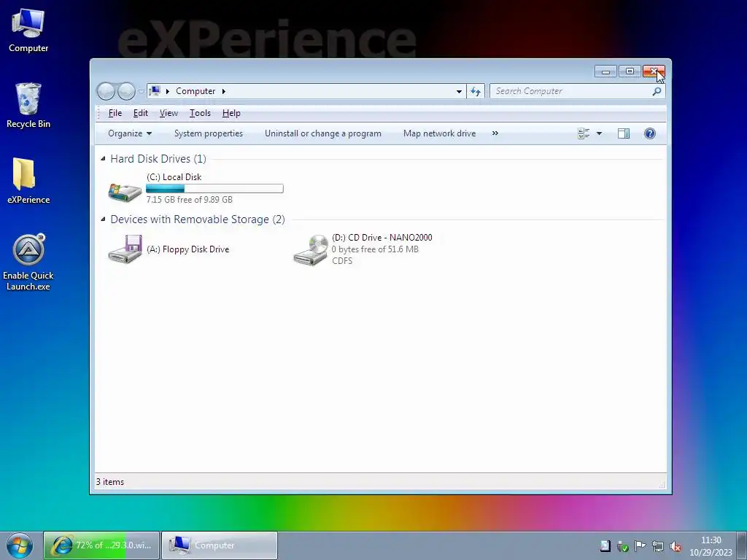Click the Computer breadcrumb in address bar
This screenshot has height=560, width=747.
click(196, 91)
